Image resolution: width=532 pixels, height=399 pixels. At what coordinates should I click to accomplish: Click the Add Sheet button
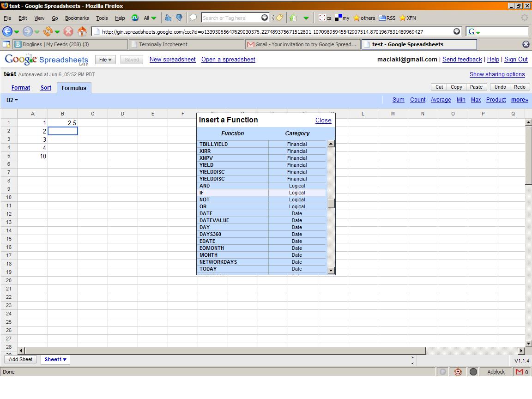coord(21,359)
